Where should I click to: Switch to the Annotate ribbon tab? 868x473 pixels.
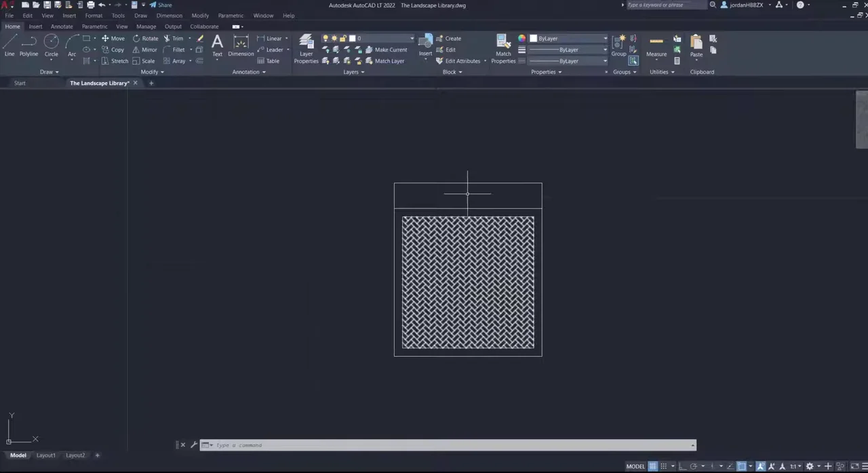(x=62, y=26)
